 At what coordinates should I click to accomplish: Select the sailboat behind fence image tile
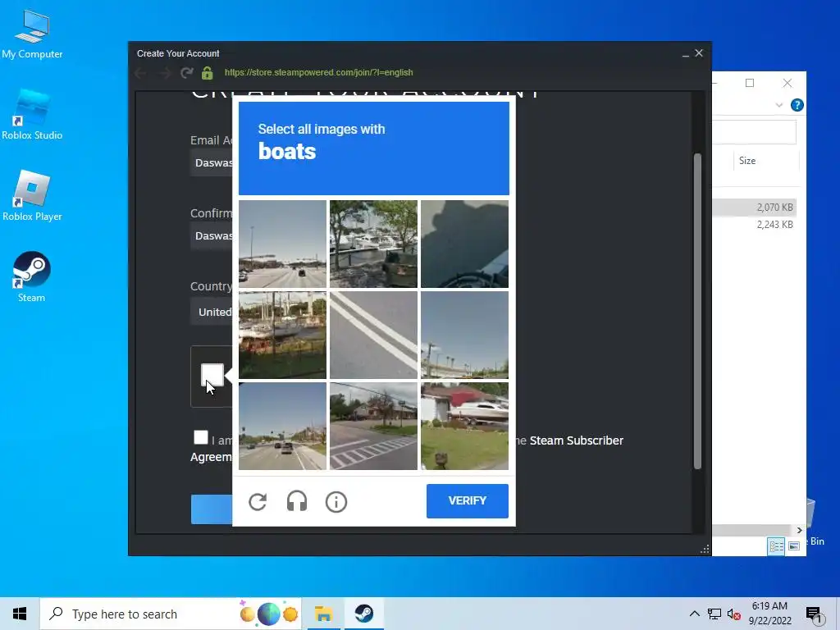click(282, 335)
